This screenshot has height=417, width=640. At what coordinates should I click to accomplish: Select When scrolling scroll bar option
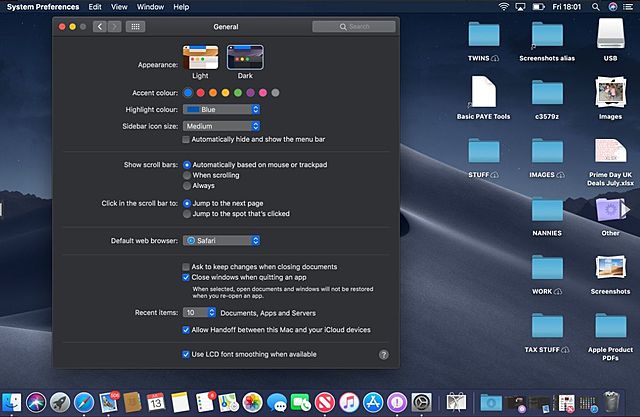pyautogui.click(x=187, y=175)
